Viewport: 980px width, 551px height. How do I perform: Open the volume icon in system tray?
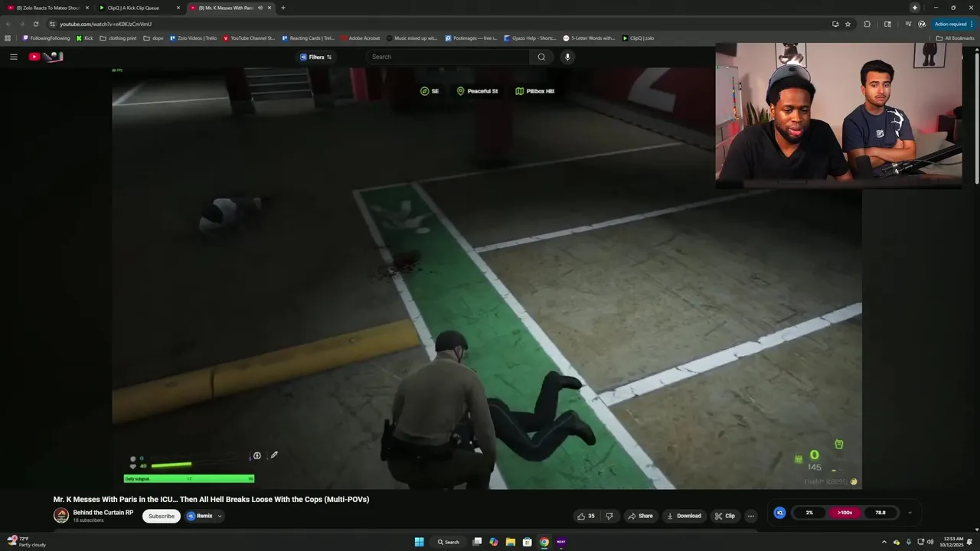point(930,542)
